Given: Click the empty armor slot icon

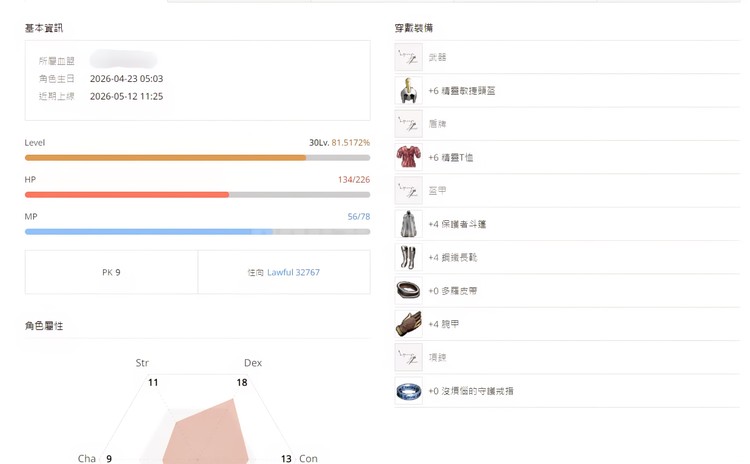Looking at the screenshot, I should pyautogui.click(x=408, y=190).
